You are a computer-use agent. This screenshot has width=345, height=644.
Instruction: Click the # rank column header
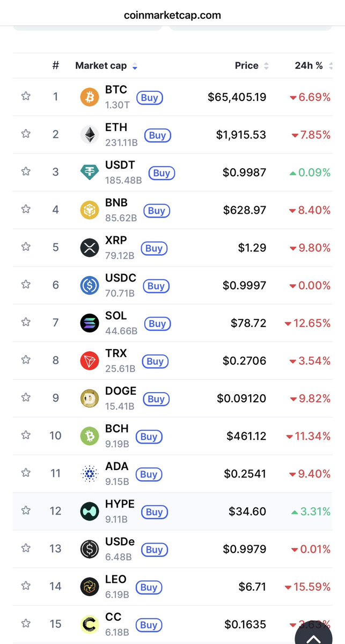pyautogui.click(x=55, y=66)
